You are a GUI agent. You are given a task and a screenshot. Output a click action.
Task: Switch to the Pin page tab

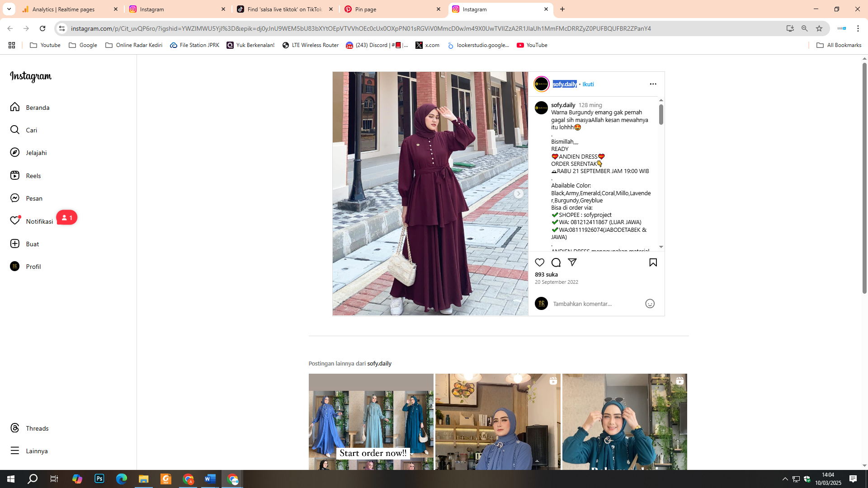tap(393, 9)
